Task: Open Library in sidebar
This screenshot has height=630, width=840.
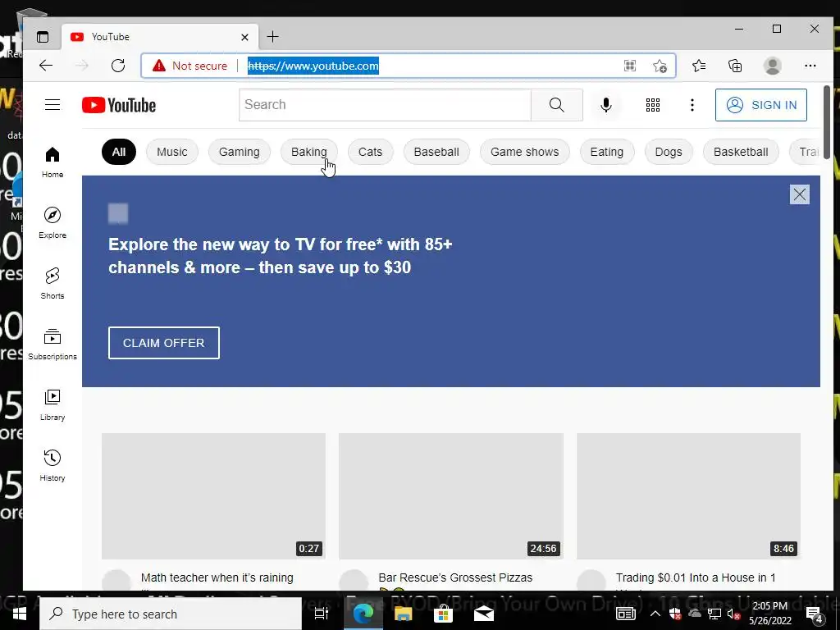Action: click(x=52, y=405)
